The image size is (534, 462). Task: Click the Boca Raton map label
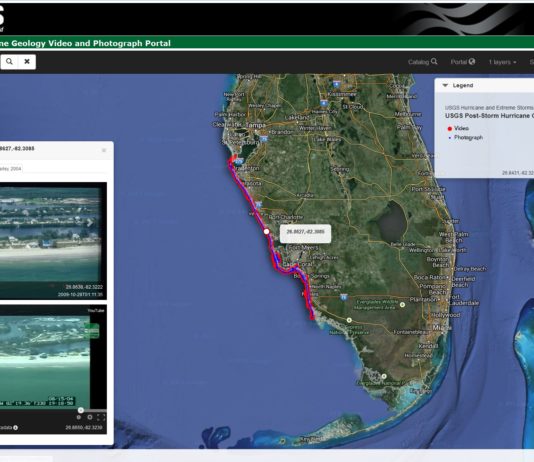coord(430,277)
